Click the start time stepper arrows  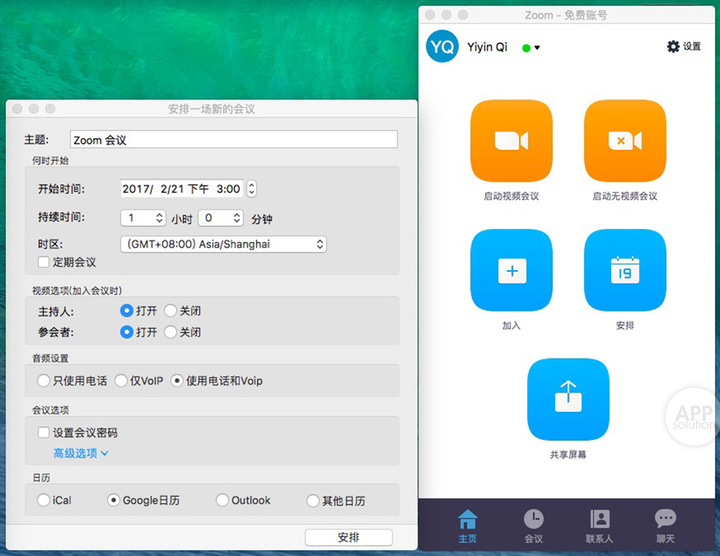251,189
